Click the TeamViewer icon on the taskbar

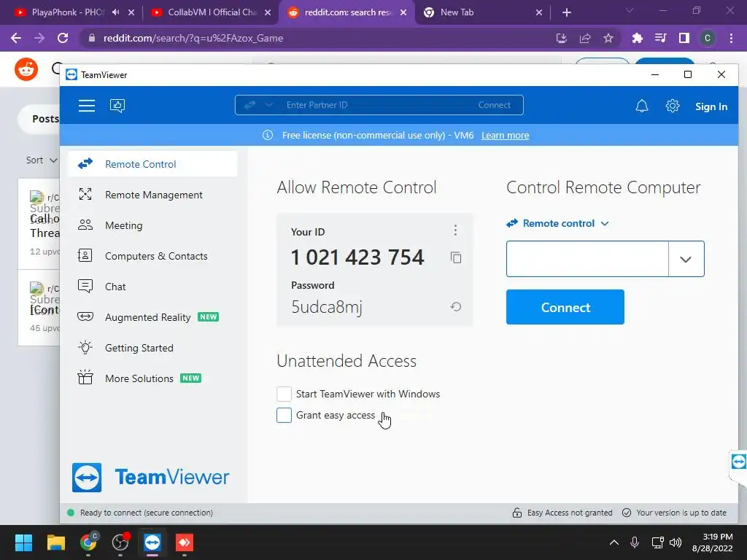[x=152, y=542]
